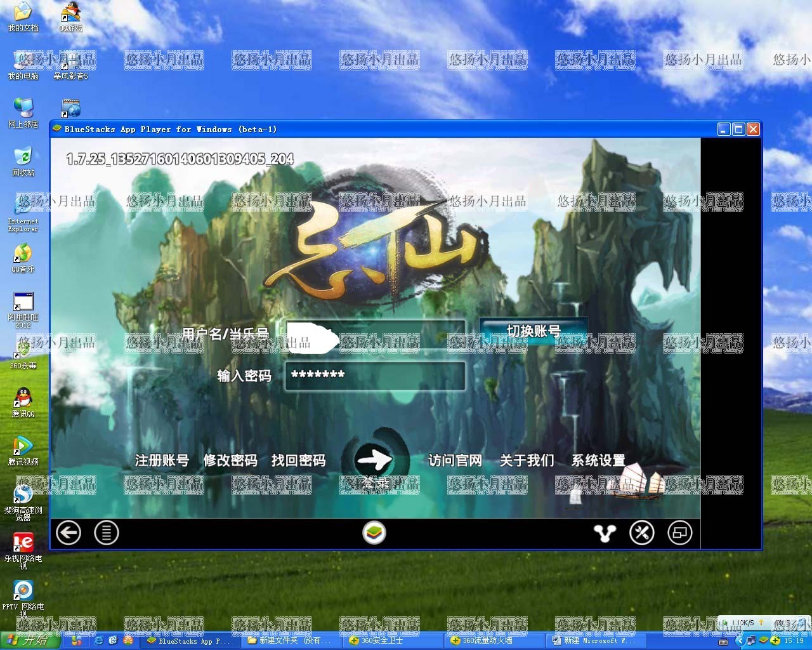The height and width of the screenshot is (650, 812).
Task: Select 乐视网络电视 desktop shortcut
Action: [23, 551]
